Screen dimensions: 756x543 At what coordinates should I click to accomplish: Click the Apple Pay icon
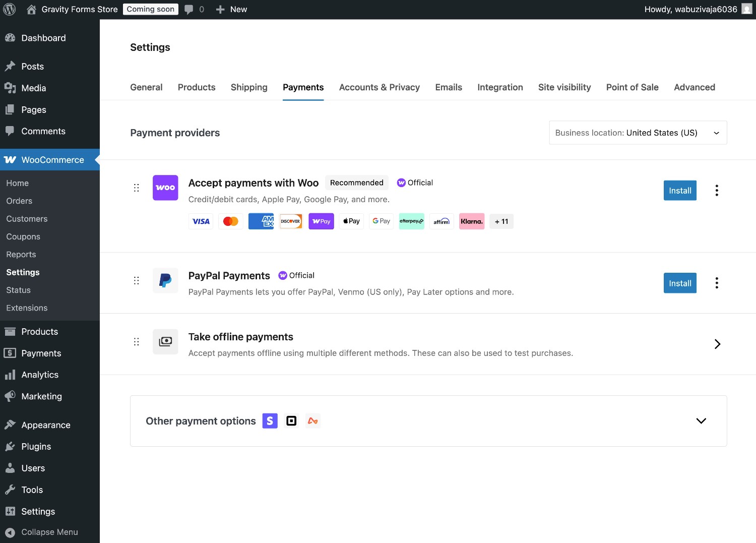[351, 221]
